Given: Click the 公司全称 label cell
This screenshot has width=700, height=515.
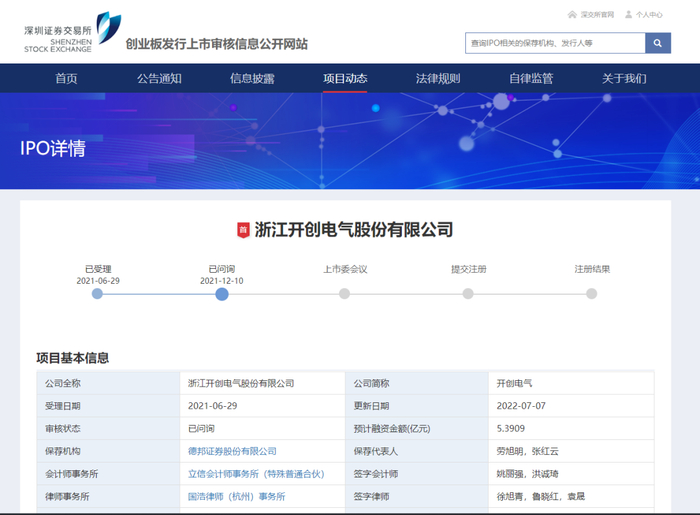Looking at the screenshot, I should coord(108,383).
